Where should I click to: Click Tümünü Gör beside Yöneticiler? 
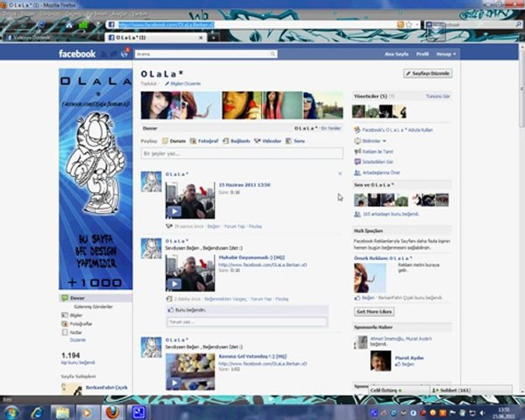tap(437, 96)
